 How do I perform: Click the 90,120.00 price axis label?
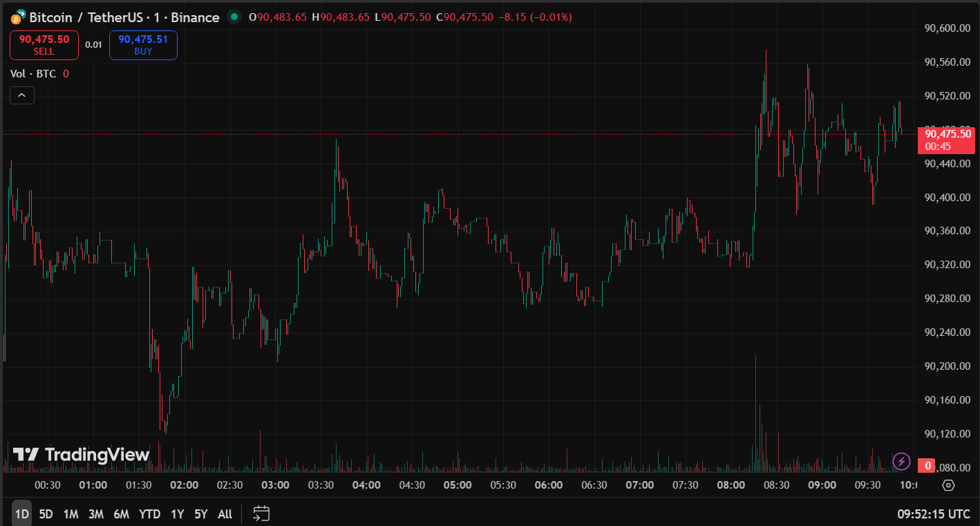point(948,434)
